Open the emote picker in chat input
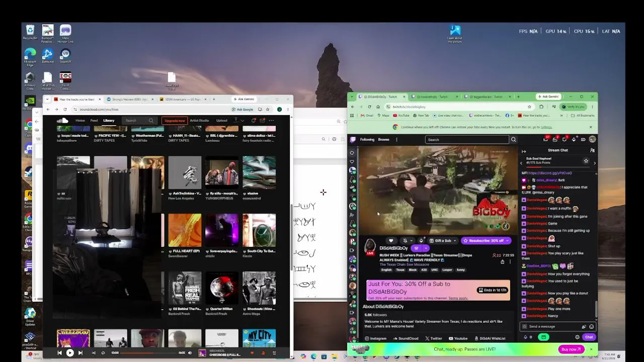The height and width of the screenshot is (362, 644). point(592,326)
